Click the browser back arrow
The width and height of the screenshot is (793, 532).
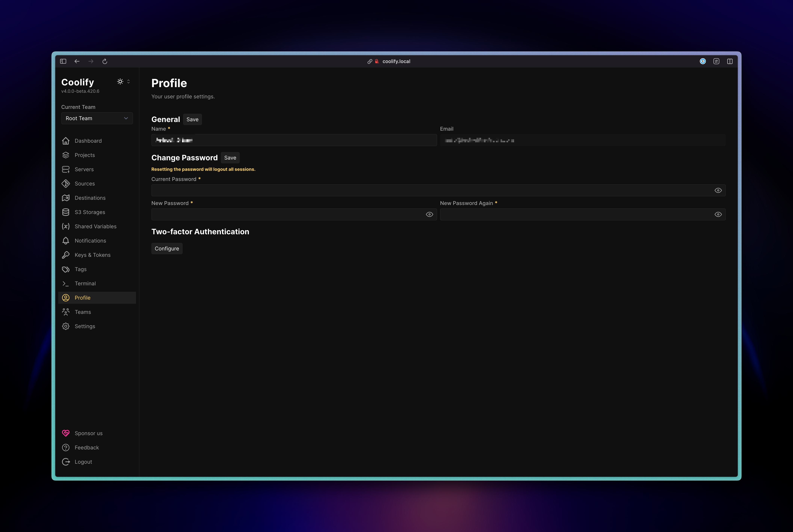(77, 61)
